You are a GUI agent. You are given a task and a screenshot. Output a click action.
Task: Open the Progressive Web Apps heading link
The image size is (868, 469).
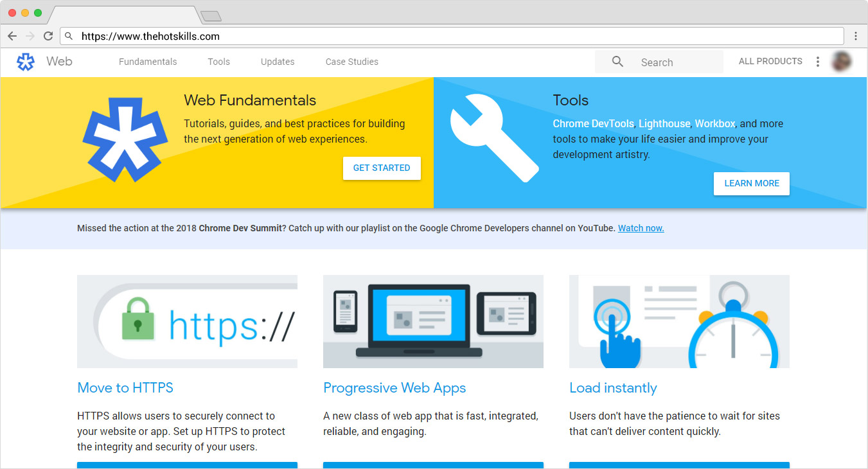click(x=394, y=388)
